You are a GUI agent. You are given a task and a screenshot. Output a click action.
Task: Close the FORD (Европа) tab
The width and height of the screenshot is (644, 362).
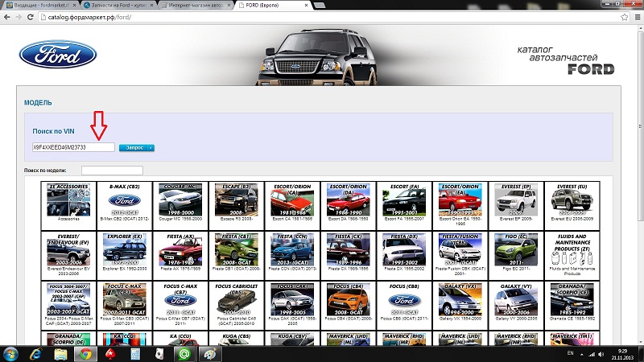(307, 6)
